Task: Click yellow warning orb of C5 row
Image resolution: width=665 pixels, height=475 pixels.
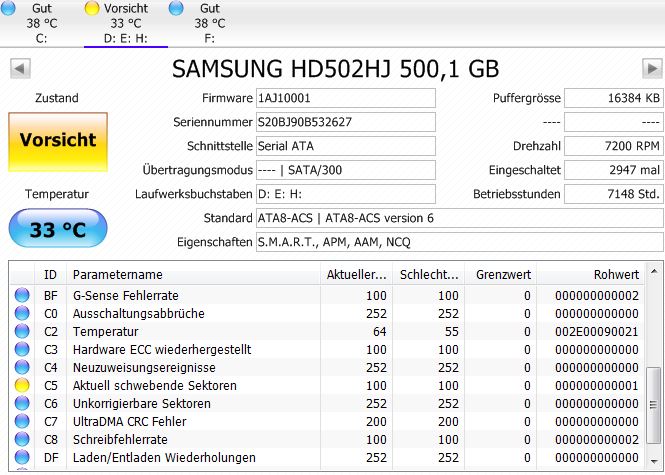Action: [22, 386]
